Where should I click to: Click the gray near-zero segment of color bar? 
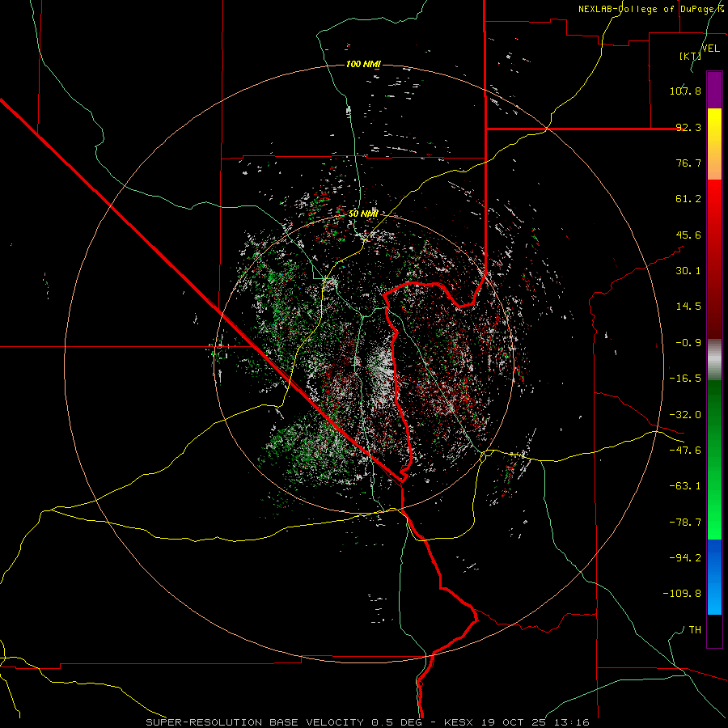pos(714,360)
